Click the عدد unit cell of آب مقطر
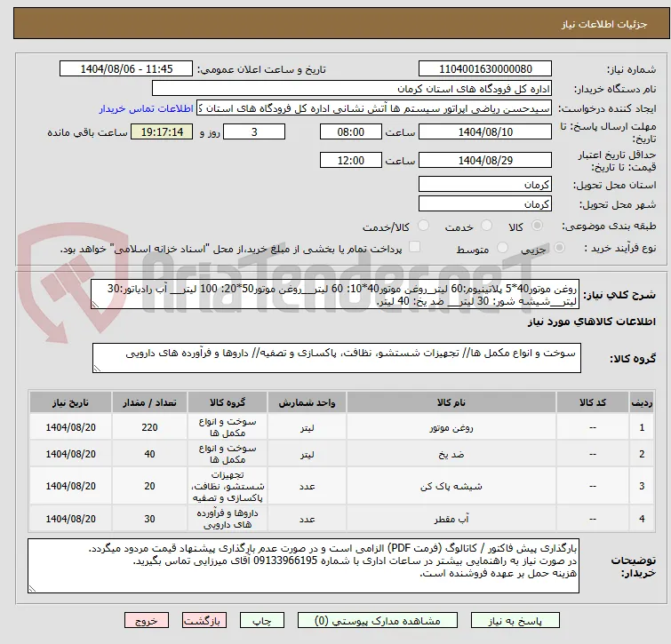 [x=307, y=519]
